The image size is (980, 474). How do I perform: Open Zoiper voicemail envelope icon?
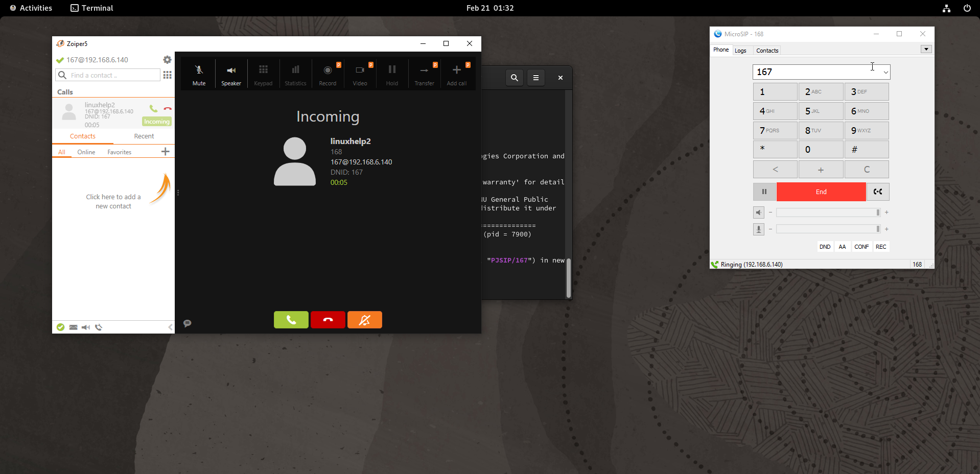pyautogui.click(x=74, y=327)
